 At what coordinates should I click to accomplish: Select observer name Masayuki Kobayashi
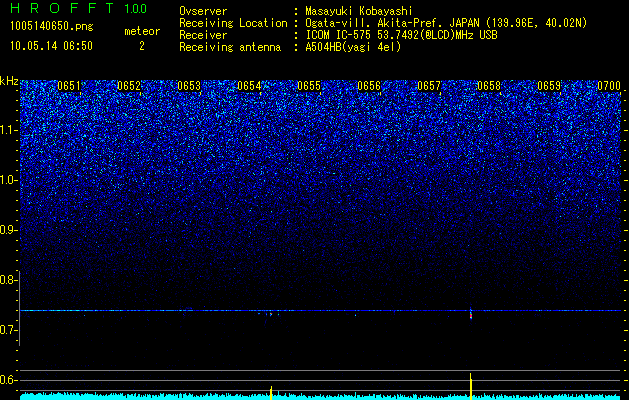click(359, 11)
